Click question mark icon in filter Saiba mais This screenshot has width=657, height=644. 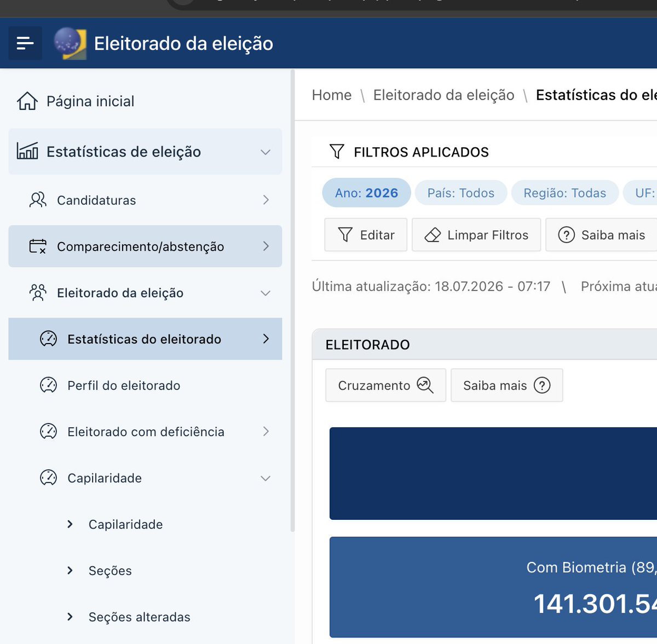566,235
